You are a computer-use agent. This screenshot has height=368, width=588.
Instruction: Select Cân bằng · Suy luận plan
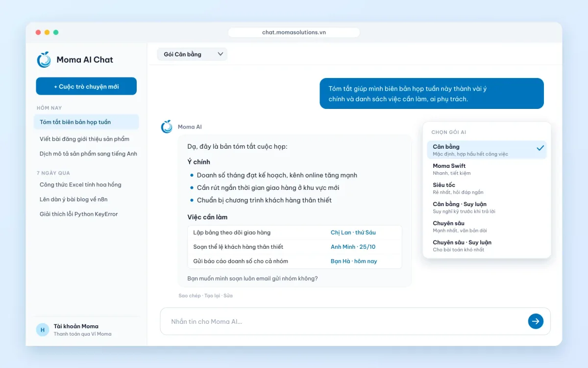[487, 208]
